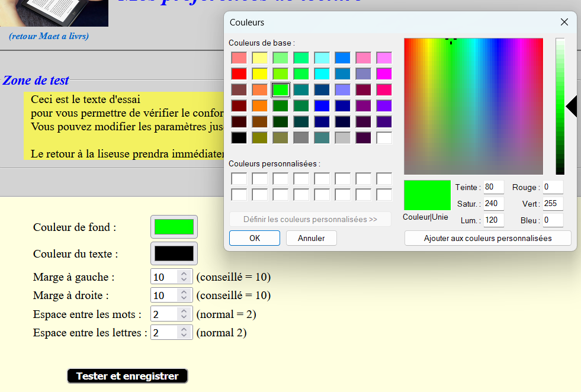Screen dimensions: 581x392
Task: Confirm the color with OK
Action: tap(255, 238)
